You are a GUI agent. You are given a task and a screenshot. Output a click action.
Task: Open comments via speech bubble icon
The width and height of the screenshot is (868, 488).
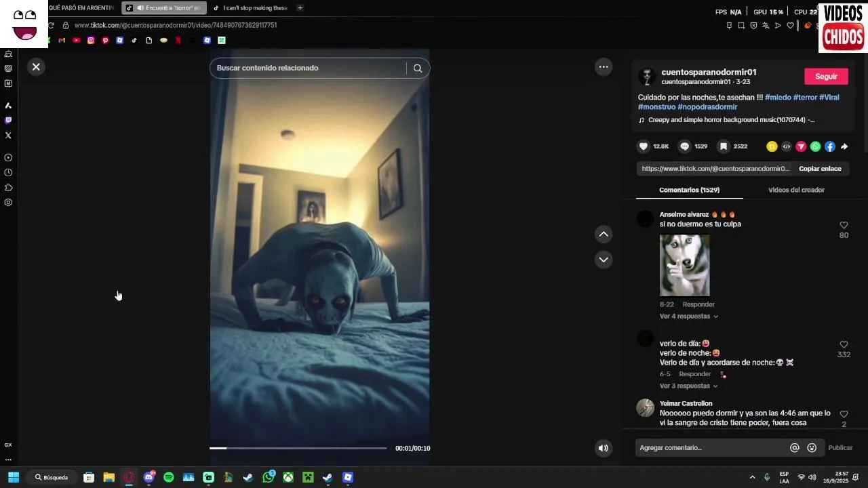685,146
